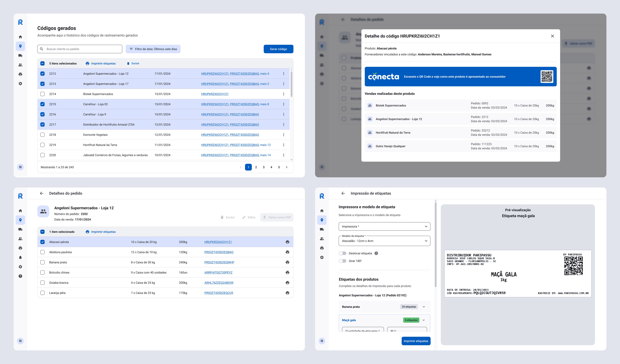Open the ARRPIATDQ735PEYZ code link for Brócolis chines
This screenshot has width=620, height=364.
[x=218, y=272]
